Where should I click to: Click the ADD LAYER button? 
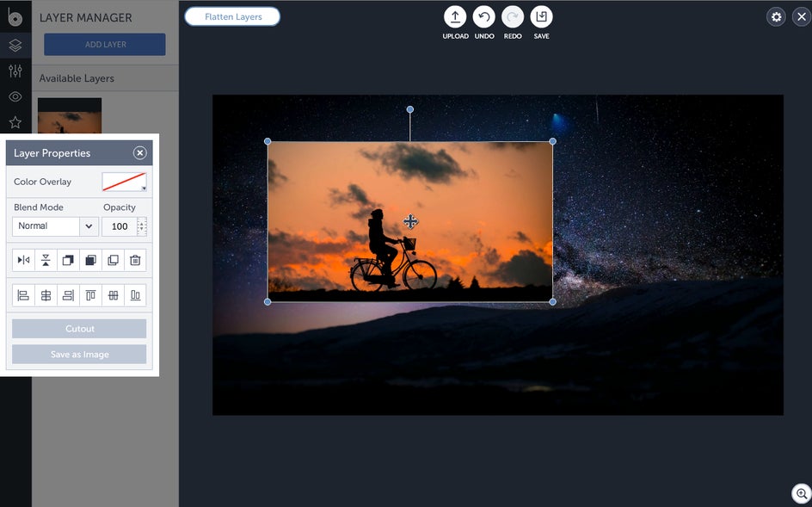click(105, 45)
